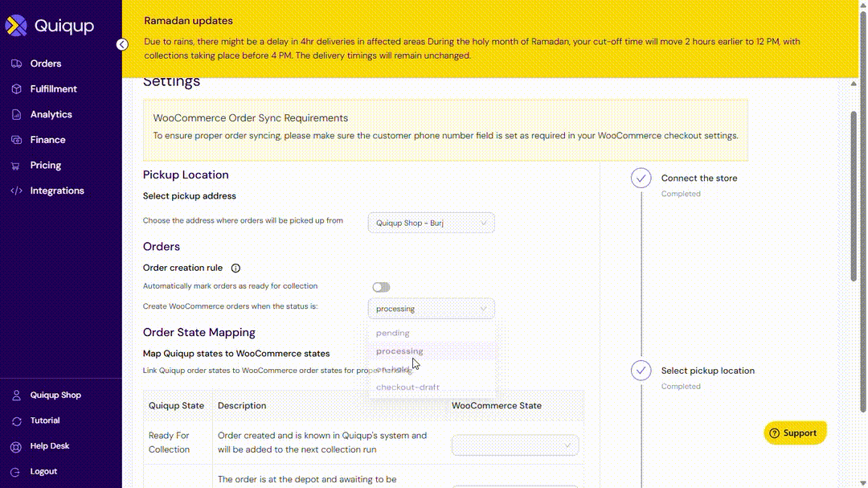The width and height of the screenshot is (868, 488).
Task: Click the Pickup Location heading
Action: pos(186,175)
